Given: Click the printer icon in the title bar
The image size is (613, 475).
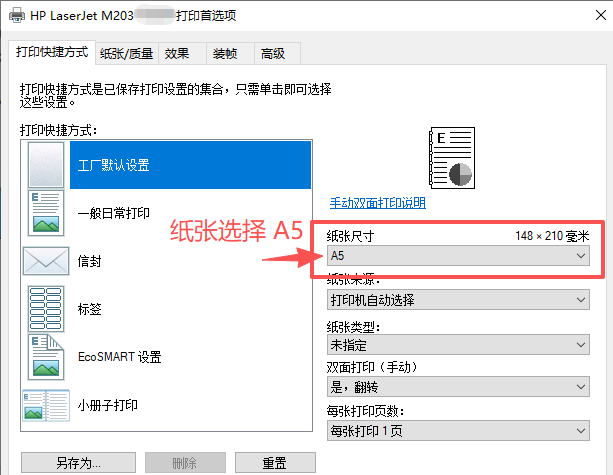Looking at the screenshot, I should (x=17, y=16).
